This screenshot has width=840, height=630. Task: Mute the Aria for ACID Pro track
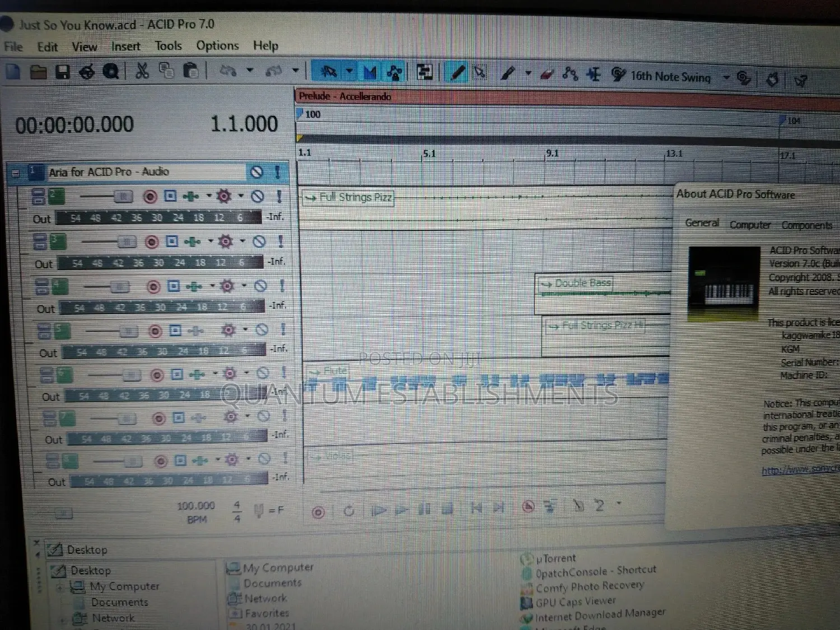click(256, 172)
